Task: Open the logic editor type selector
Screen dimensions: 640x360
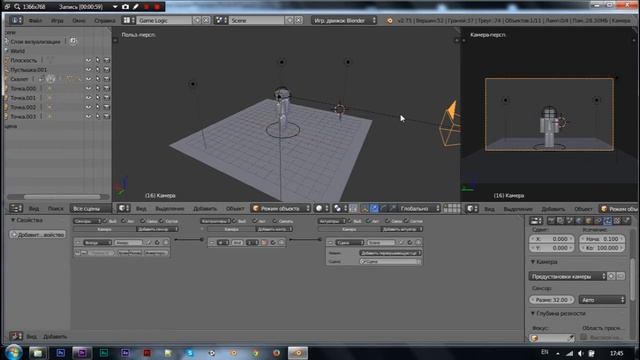Action: (16, 336)
